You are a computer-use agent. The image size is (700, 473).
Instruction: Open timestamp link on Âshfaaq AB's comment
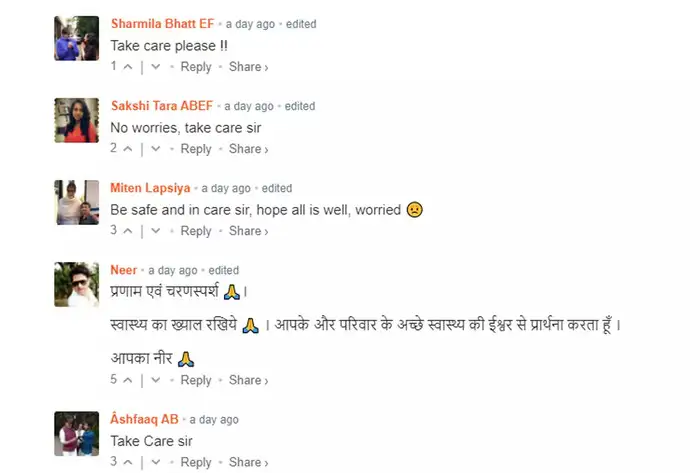click(x=214, y=420)
